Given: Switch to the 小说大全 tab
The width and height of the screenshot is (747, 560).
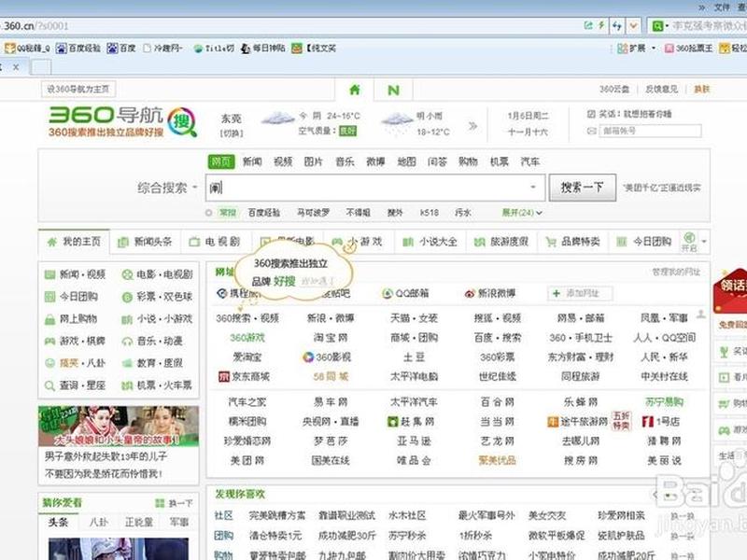Looking at the screenshot, I should tap(430, 242).
